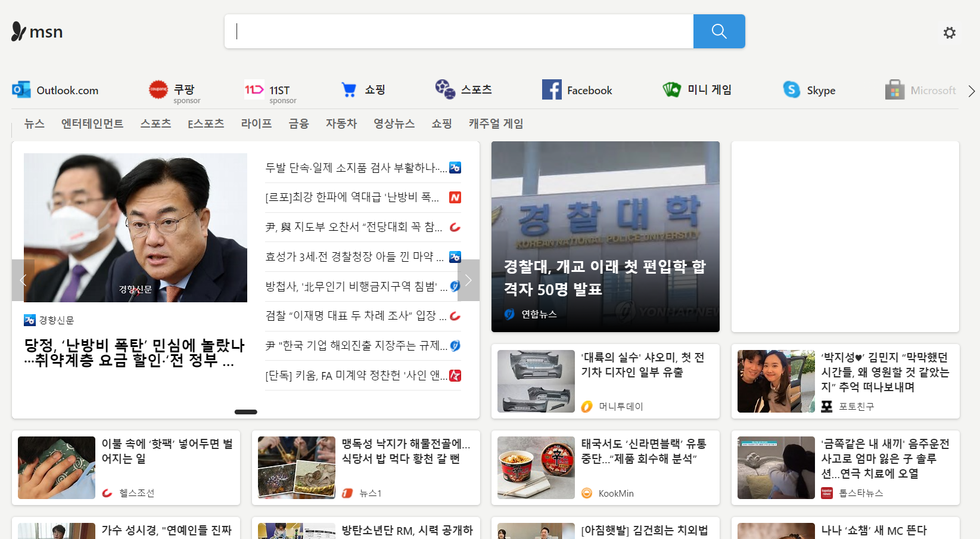The width and height of the screenshot is (980, 539).
Task: Open Skype from the shortcut bar
Action: pyautogui.click(x=808, y=89)
